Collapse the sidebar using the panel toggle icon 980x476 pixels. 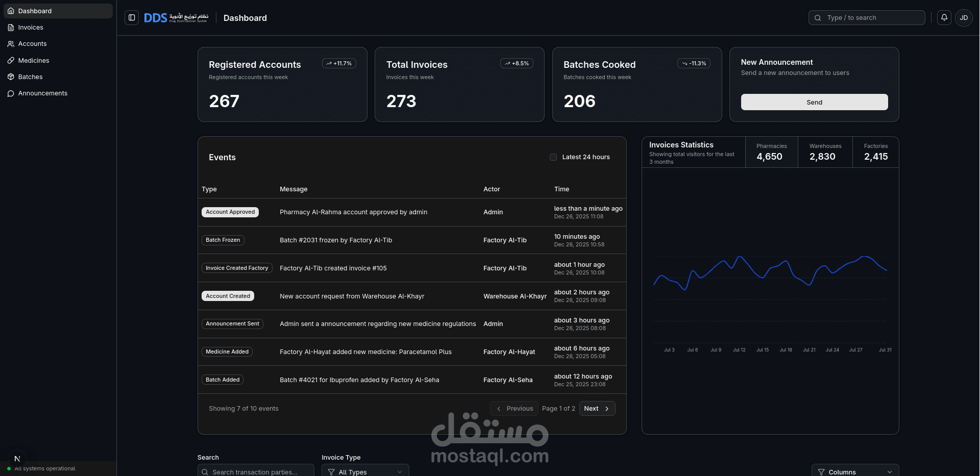click(132, 17)
